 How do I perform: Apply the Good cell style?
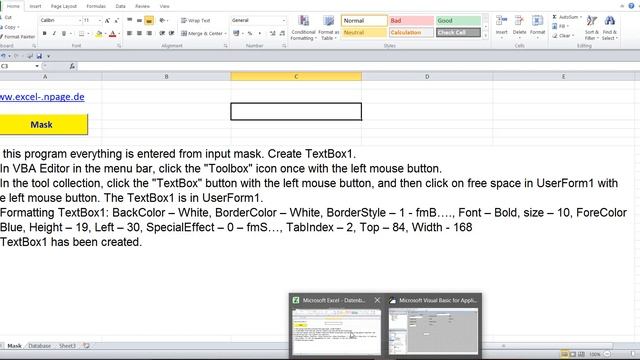pos(458,20)
